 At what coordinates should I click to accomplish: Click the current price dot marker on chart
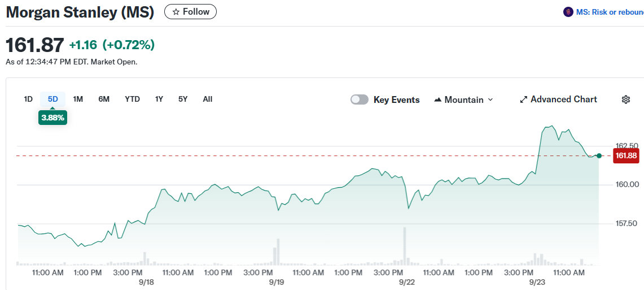coord(599,155)
